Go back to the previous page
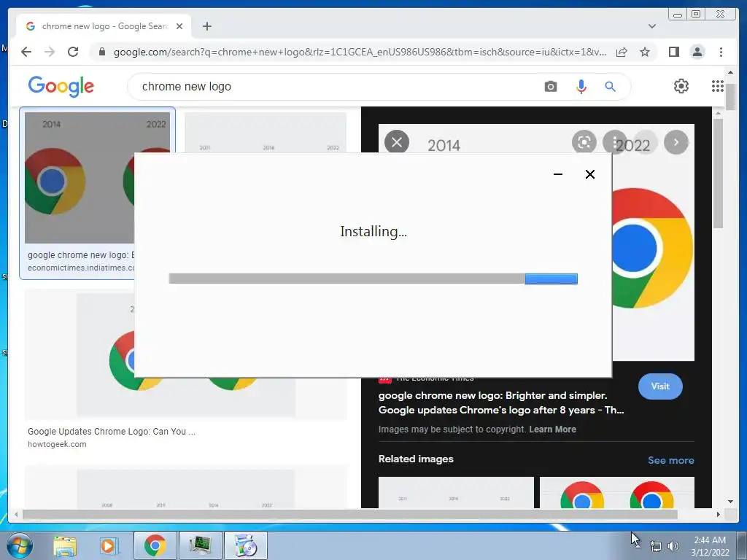The height and width of the screenshot is (560, 747). (26, 52)
